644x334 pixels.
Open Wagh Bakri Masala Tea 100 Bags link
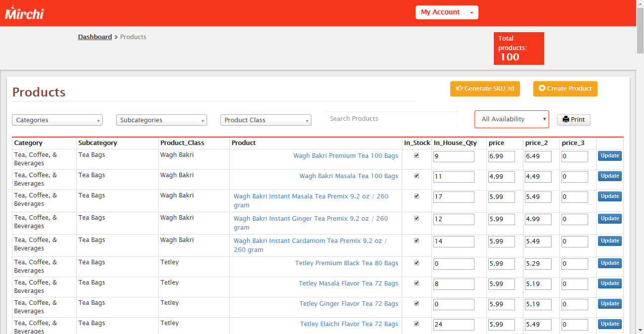click(349, 176)
